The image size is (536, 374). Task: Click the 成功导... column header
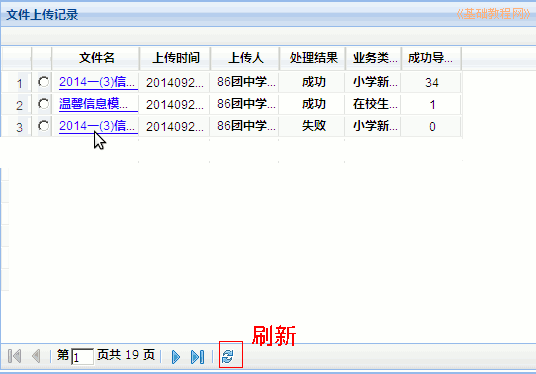[x=431, y=58]
